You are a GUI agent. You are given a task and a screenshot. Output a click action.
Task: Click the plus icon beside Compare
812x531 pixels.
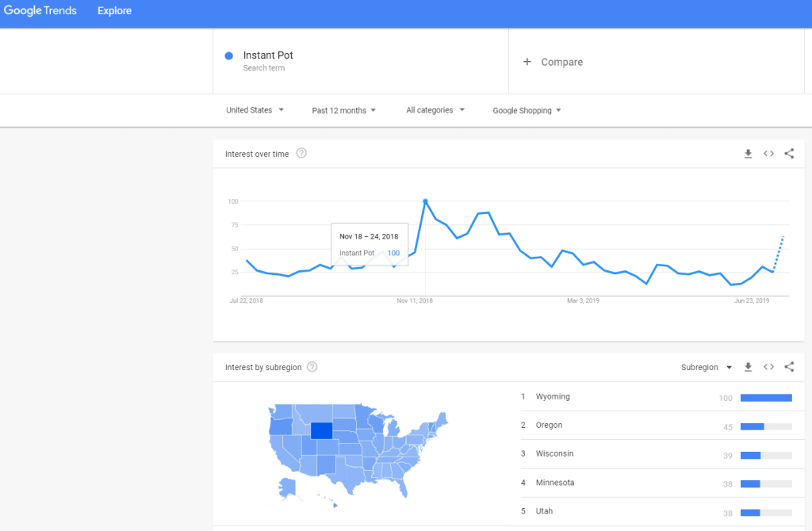coord(527,62)
